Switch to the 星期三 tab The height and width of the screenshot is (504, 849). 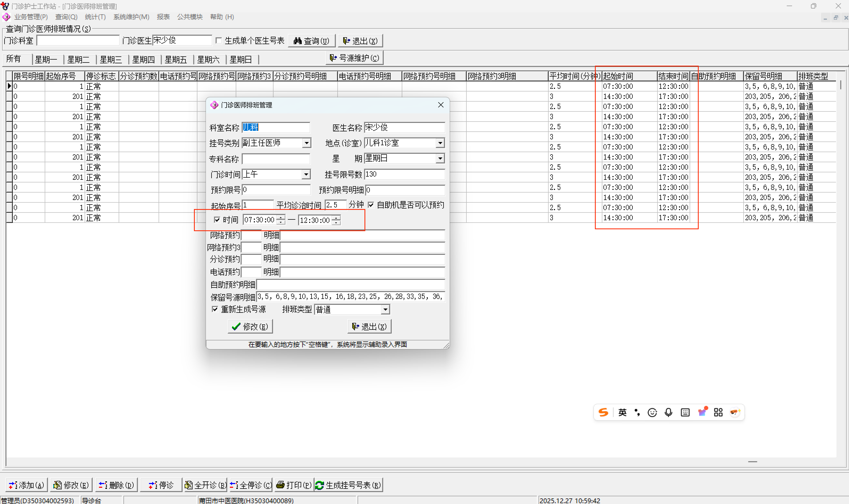pos(111,60)
